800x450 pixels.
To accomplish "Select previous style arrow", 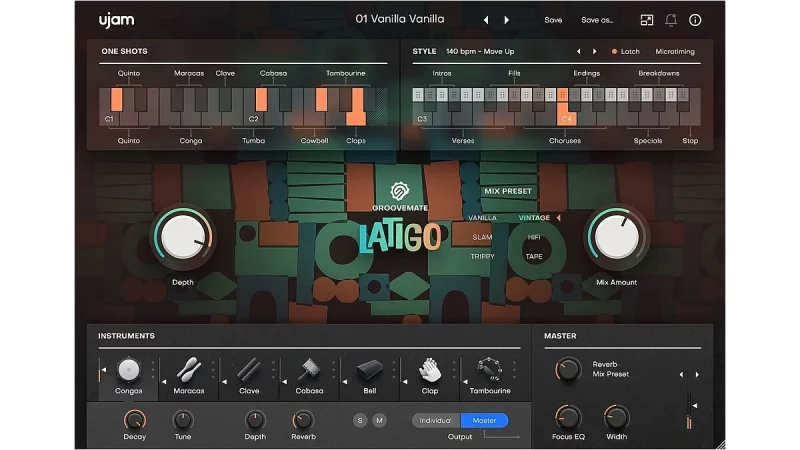I will coord(579,52).
